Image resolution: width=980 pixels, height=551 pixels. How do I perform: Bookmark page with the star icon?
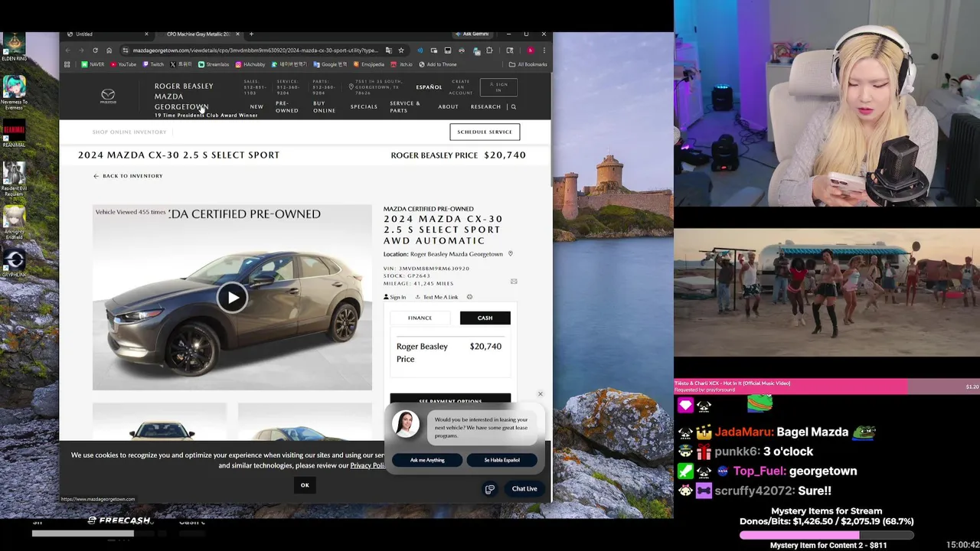(x=400, y=51)
